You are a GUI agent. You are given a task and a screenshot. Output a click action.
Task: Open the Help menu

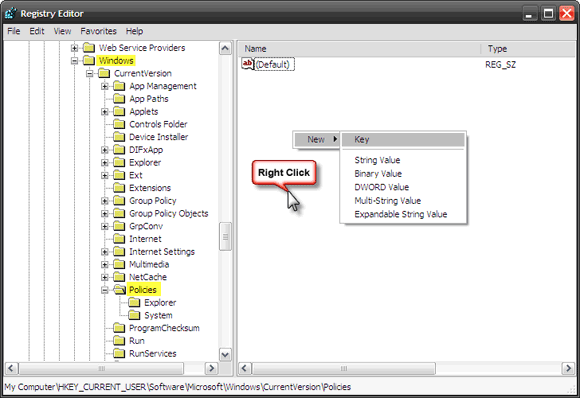click(x=134, y=31)
